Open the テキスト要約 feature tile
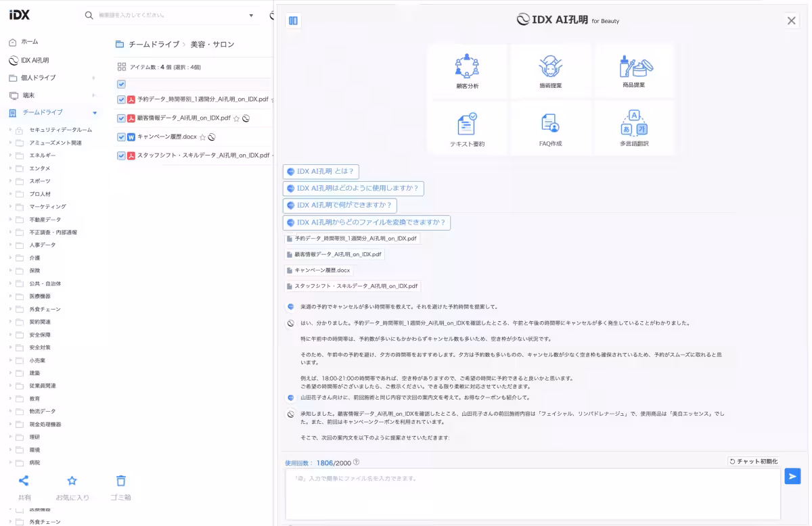Screen dimensions: 812x526 pyautogui.click(x=467, y=128)
